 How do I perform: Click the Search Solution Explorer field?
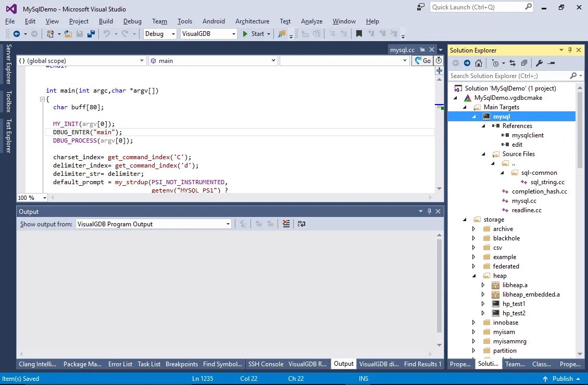point(509,75)
